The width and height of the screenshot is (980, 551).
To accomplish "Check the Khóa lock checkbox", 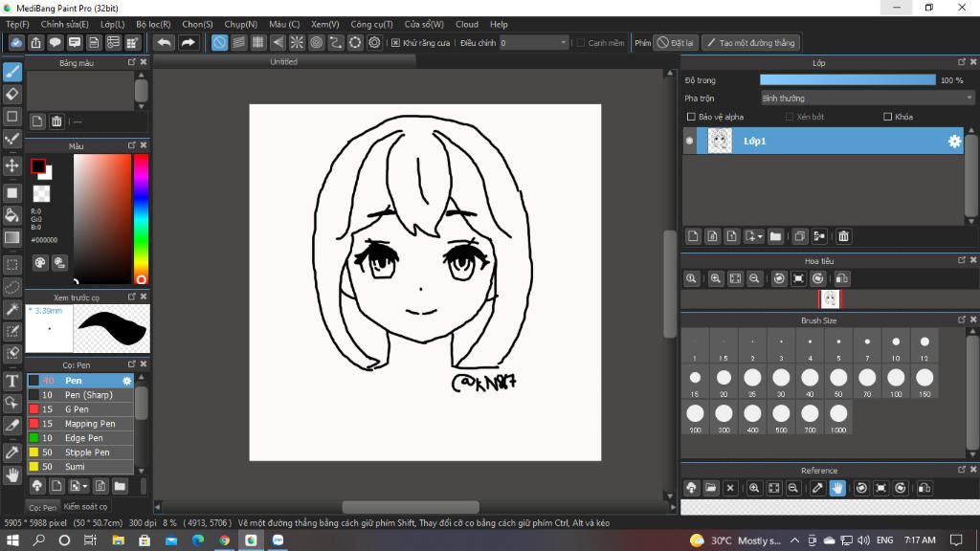I will (887, 117).
